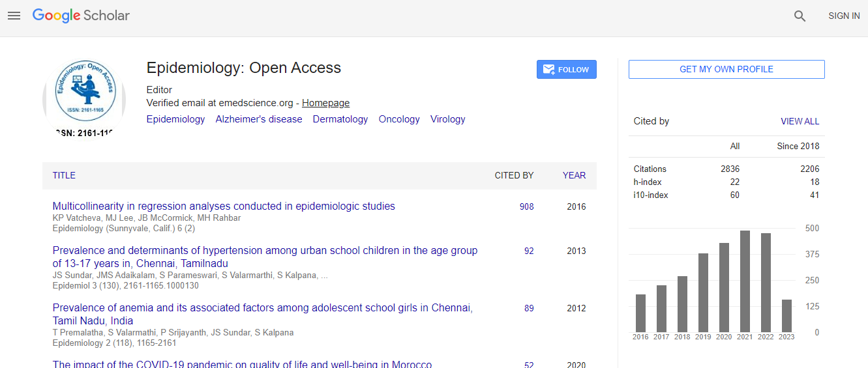
Task: Select the Virology interest tag
Action: pyautogui.click(x=447, y=119)
